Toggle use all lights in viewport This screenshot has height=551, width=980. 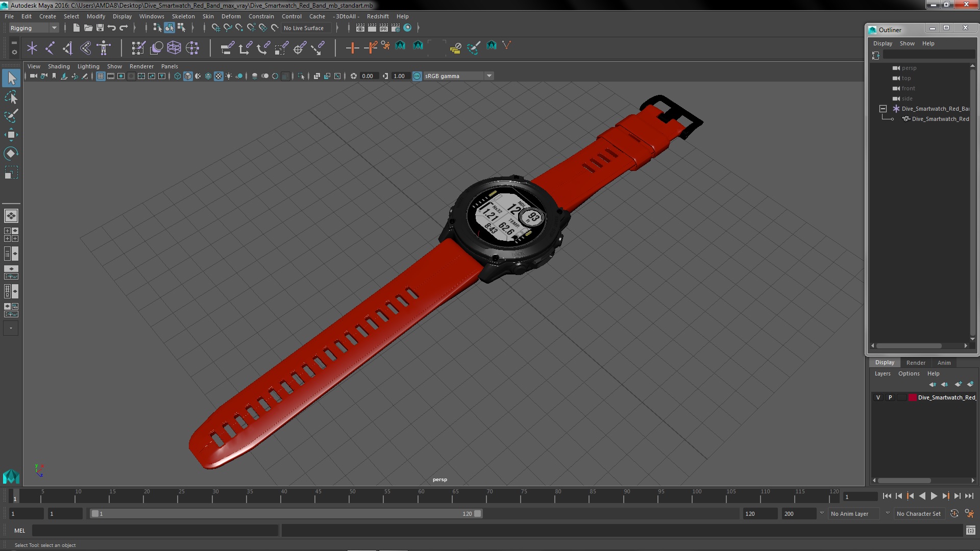click(x=229, y=76)
